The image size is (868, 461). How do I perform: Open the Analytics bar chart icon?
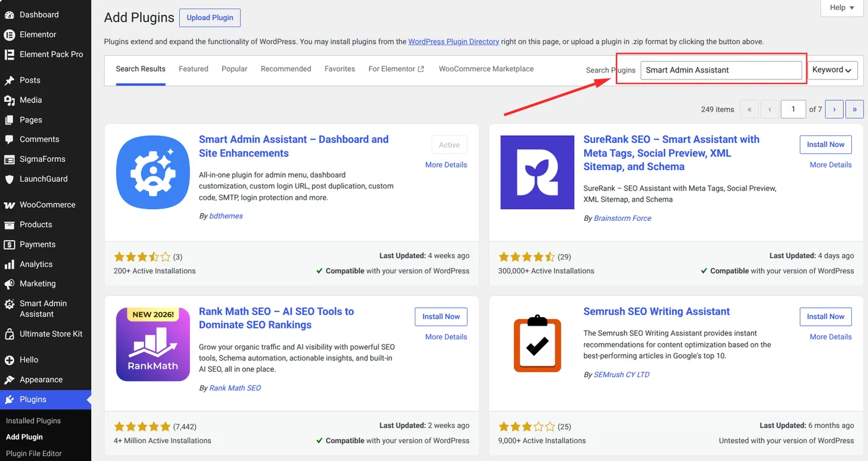click(x=9, y=264)
